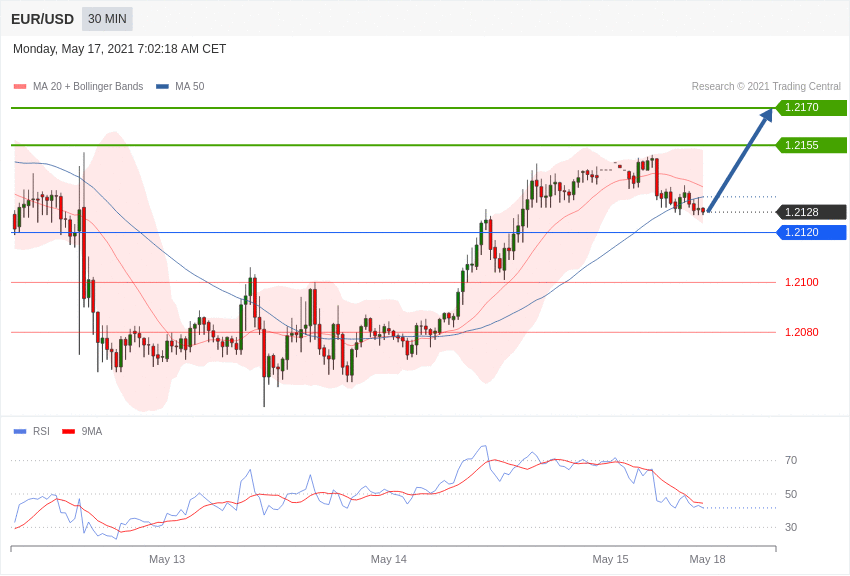Click the MA 50 legend swatch
Image resolution: width=850 pixels, height=576 pixels.
(x=162, y=87)
